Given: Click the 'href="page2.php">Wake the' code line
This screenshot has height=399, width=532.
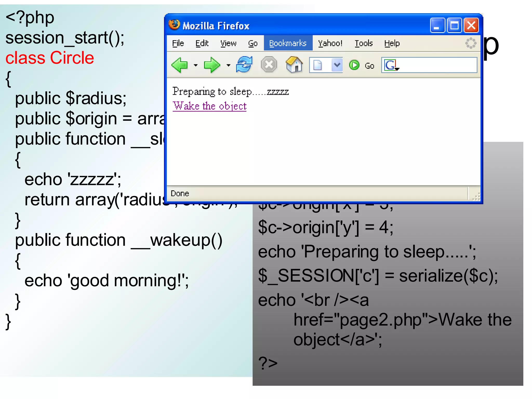Looking at the screenshot, I should point(402,320).
